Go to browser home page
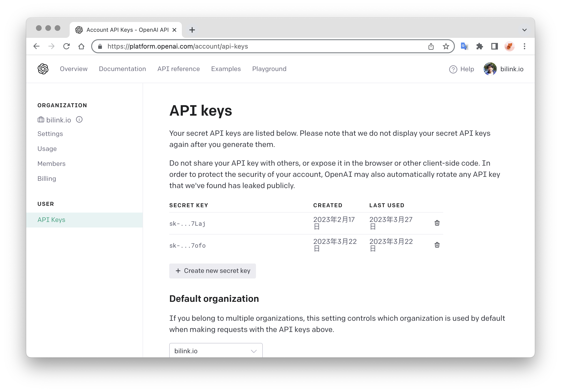The width and height of the screenshot is (561, 392). 81,46
